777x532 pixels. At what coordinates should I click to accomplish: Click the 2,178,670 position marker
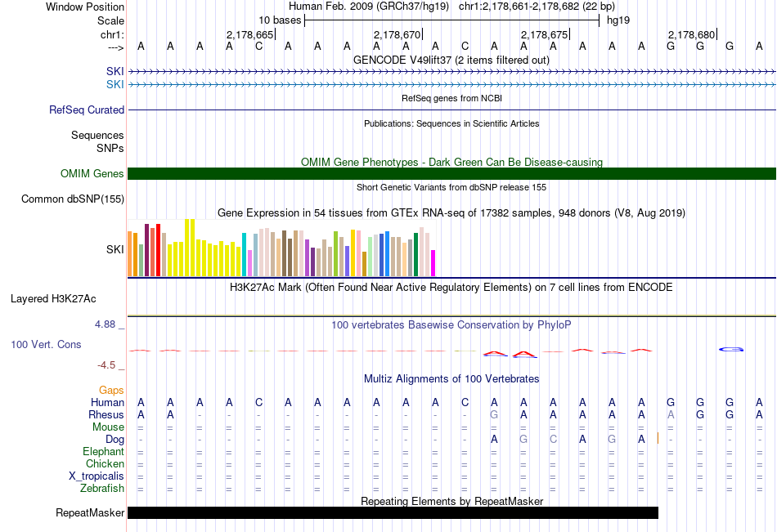coord(398,34)
